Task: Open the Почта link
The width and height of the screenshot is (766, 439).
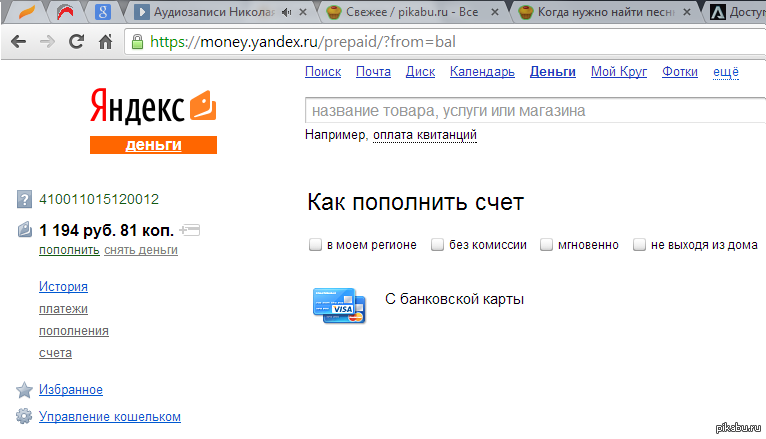Action: tap(373, 72)
